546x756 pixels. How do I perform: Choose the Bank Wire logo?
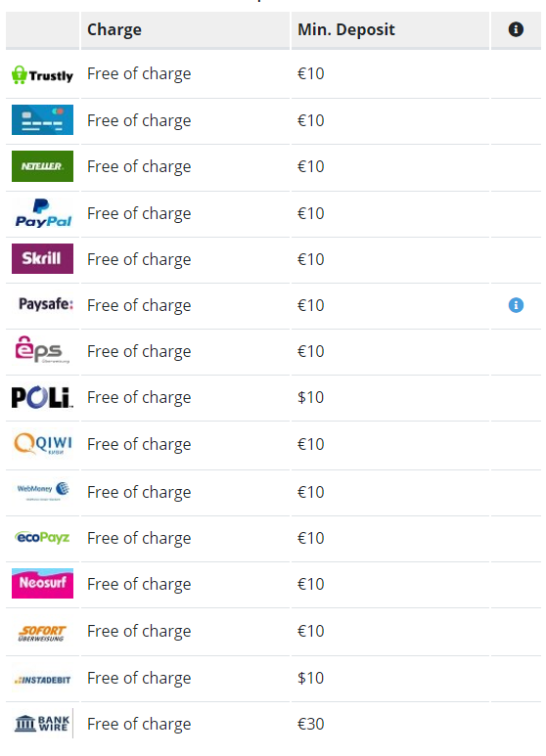coord(42,723)
